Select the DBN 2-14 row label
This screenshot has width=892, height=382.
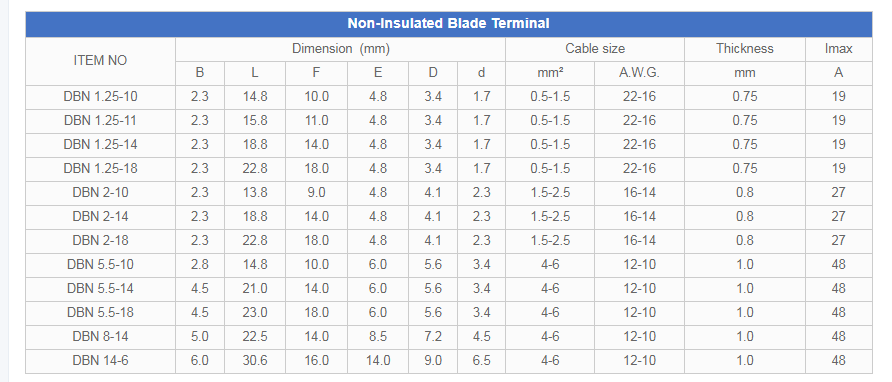[100, 216]
